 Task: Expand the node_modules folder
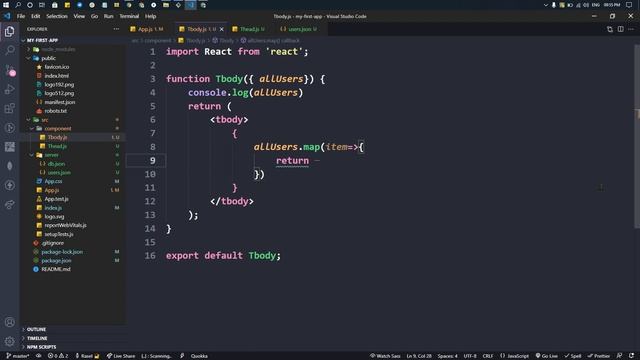coord(58,49)
